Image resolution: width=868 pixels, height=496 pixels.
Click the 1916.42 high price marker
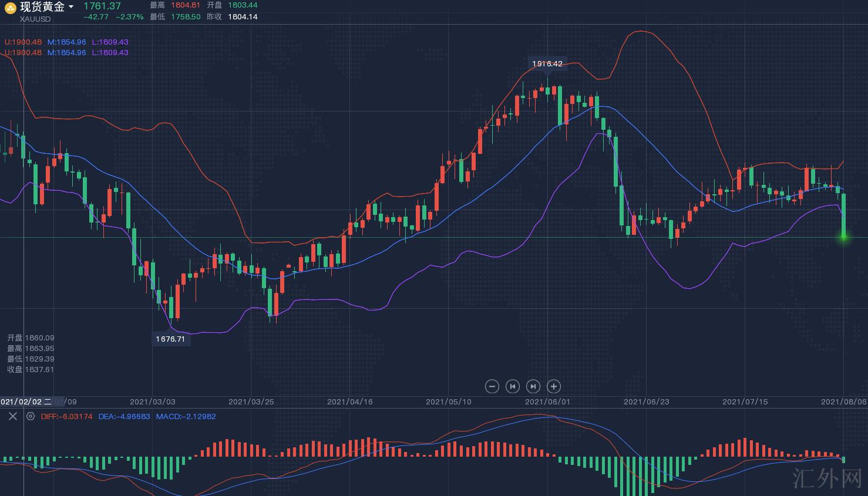pyautogui.click(x=547, y=63)
